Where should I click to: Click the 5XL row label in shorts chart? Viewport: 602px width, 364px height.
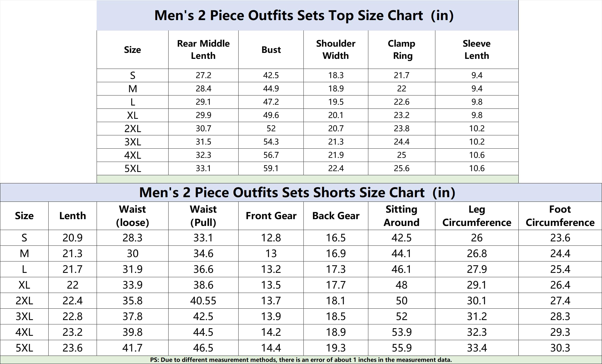[x=24, y=348]
